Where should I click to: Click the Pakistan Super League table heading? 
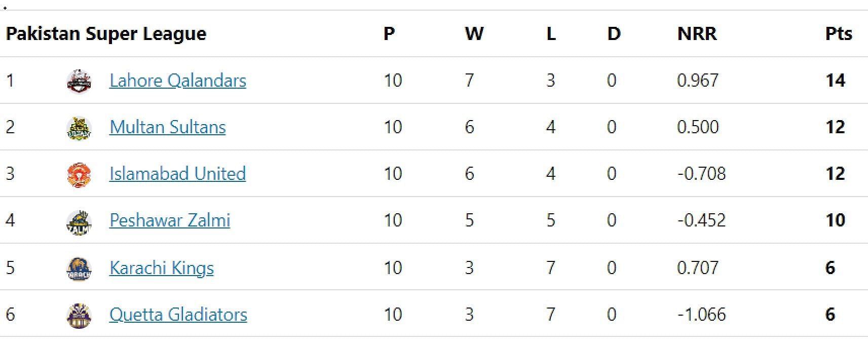(x=106, y=34)
